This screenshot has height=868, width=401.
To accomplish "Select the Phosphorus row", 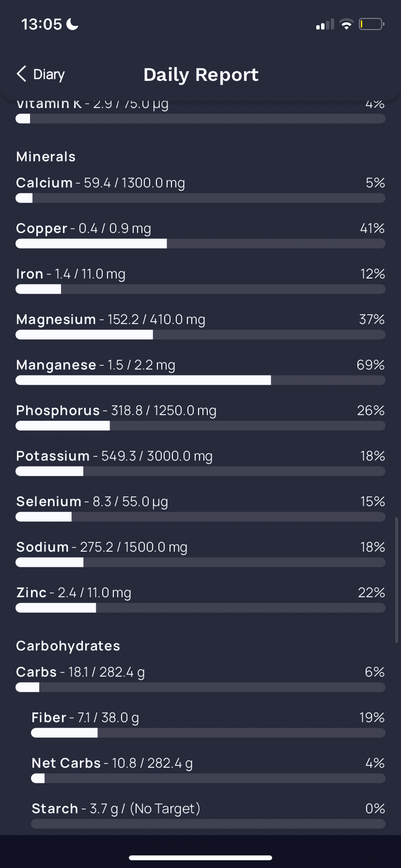I will [x=200, y=418].
